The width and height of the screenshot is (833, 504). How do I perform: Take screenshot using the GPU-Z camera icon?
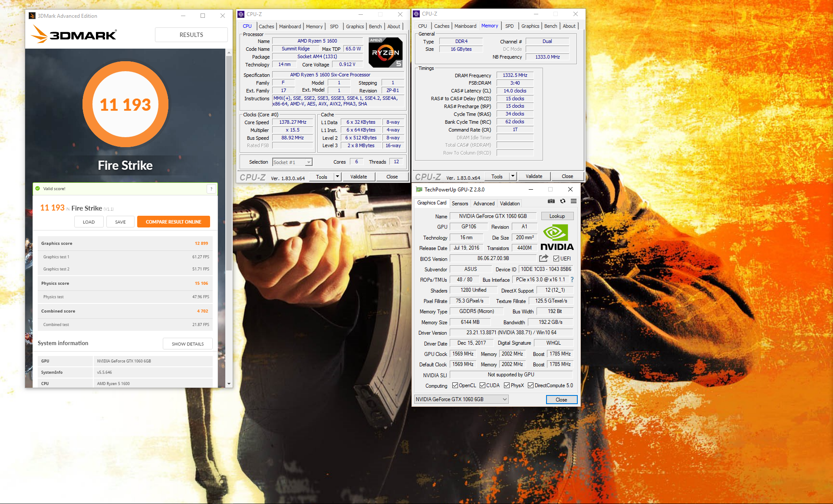pos(551,201)
